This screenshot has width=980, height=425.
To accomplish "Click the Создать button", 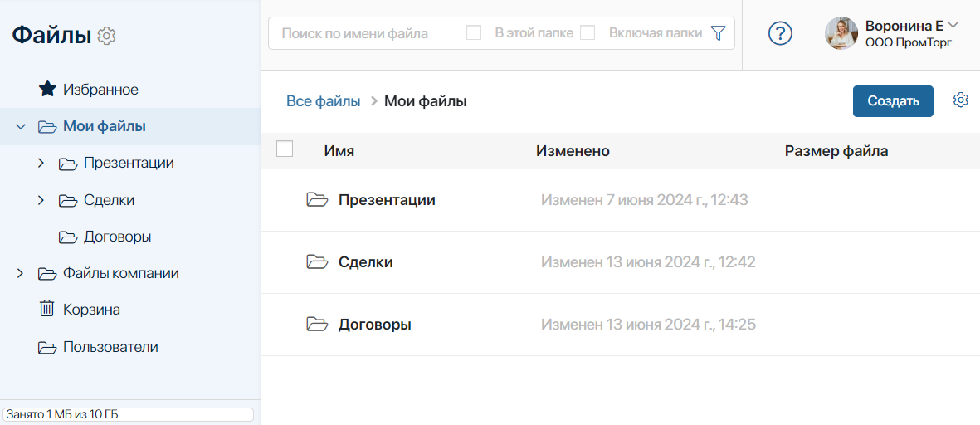I will point(893,101).
